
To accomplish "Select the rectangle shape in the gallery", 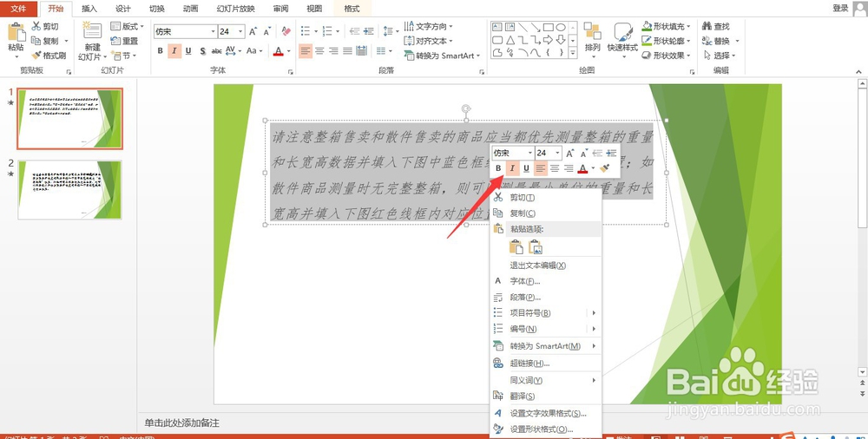I will click(548, 27).
